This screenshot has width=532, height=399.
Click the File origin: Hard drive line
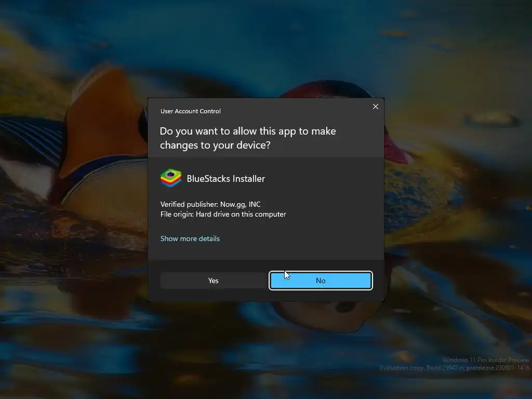(223, 215)
